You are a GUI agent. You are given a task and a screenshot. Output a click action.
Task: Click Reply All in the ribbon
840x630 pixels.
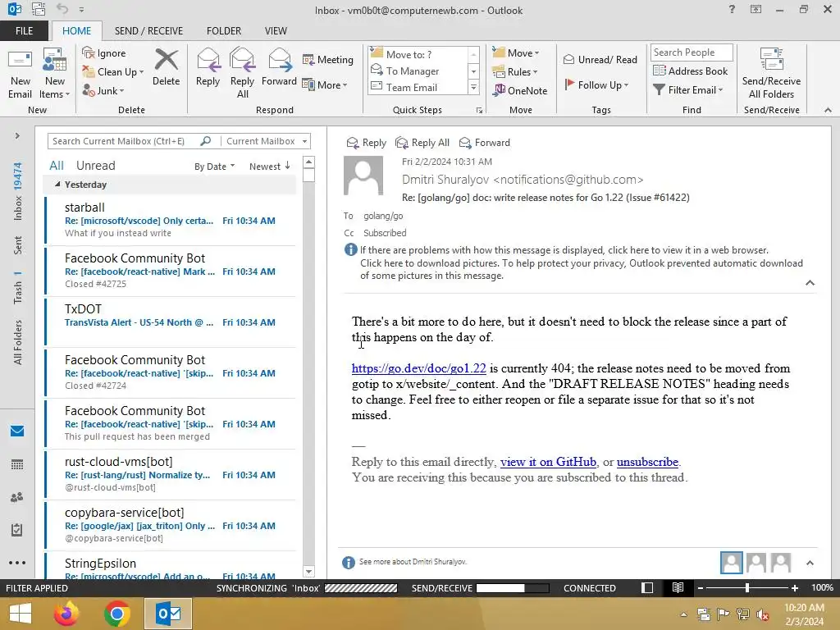[x=242, y=74]
